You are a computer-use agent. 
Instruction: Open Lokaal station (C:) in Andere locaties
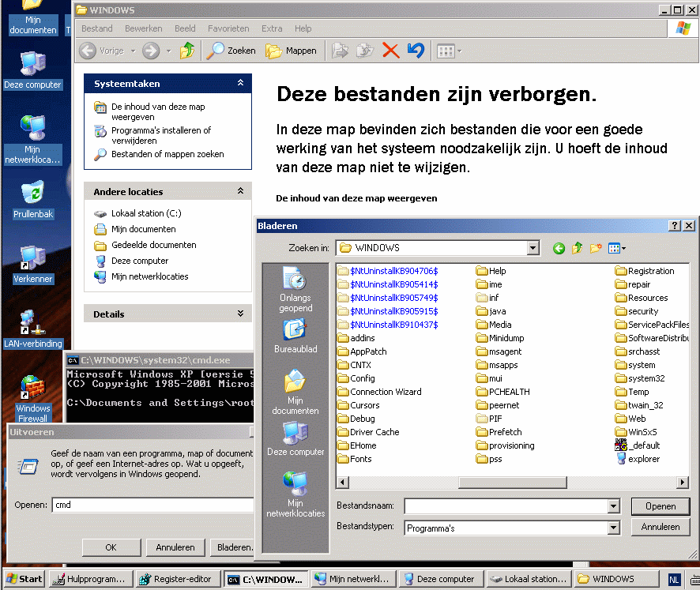point(146,213)
